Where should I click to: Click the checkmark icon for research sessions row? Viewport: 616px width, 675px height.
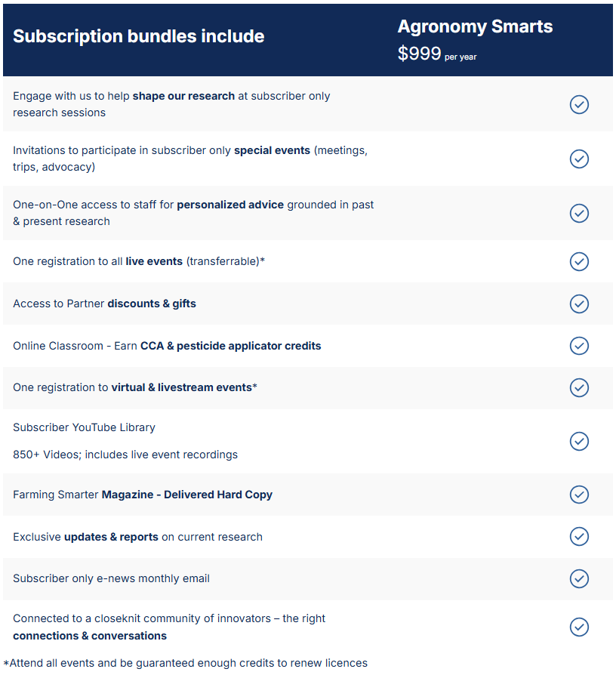point(579,104)
